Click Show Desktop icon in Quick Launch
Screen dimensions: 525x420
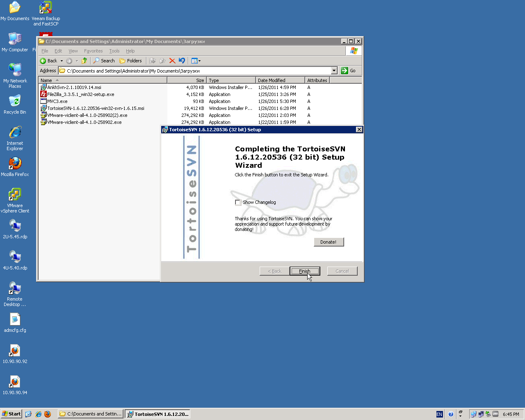[x=28, y=414]
